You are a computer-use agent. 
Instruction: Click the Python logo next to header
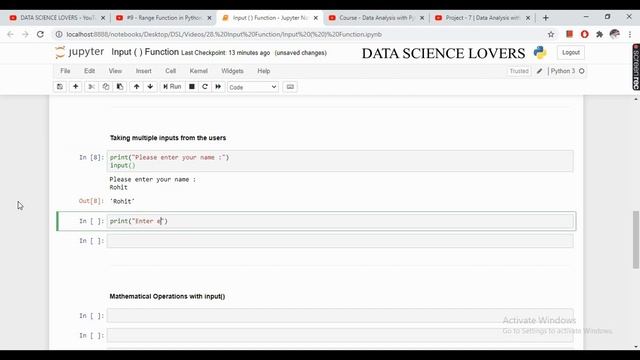540,53
